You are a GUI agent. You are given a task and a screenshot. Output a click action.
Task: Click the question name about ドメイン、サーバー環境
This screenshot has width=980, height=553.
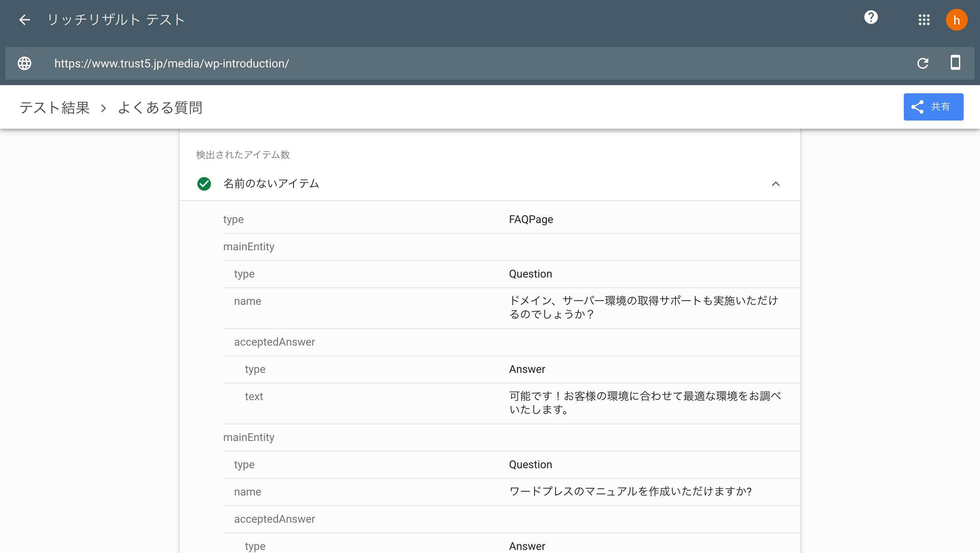[644, 307]
